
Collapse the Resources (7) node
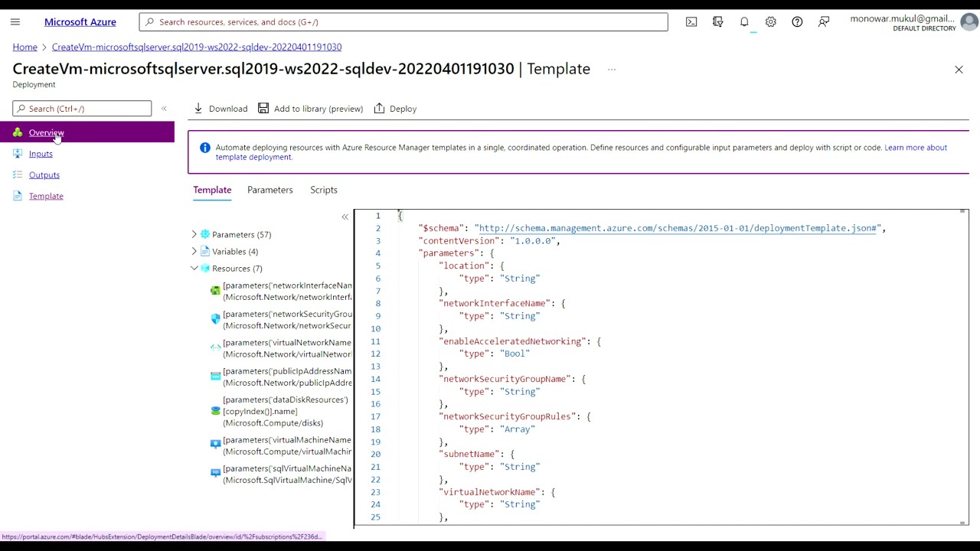194,268
